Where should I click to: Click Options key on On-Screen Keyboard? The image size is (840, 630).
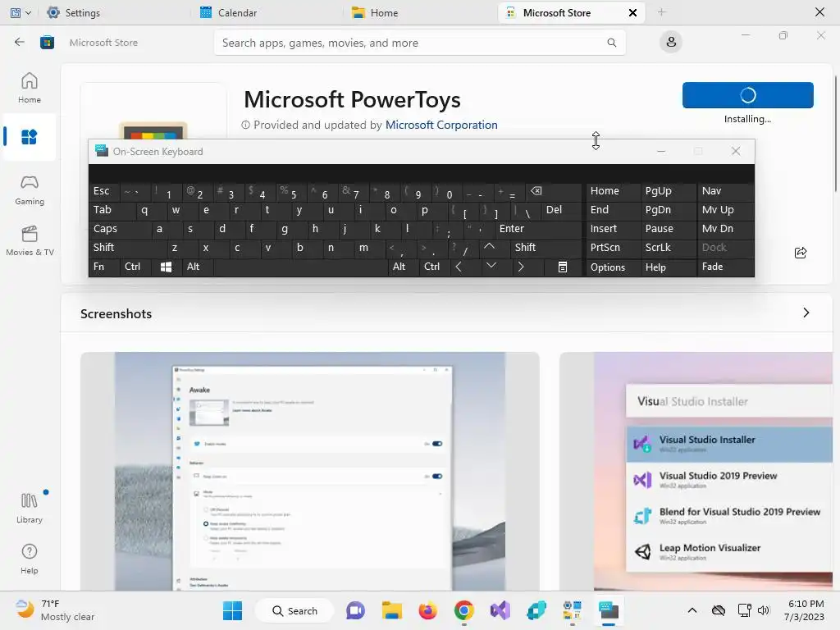612,267
